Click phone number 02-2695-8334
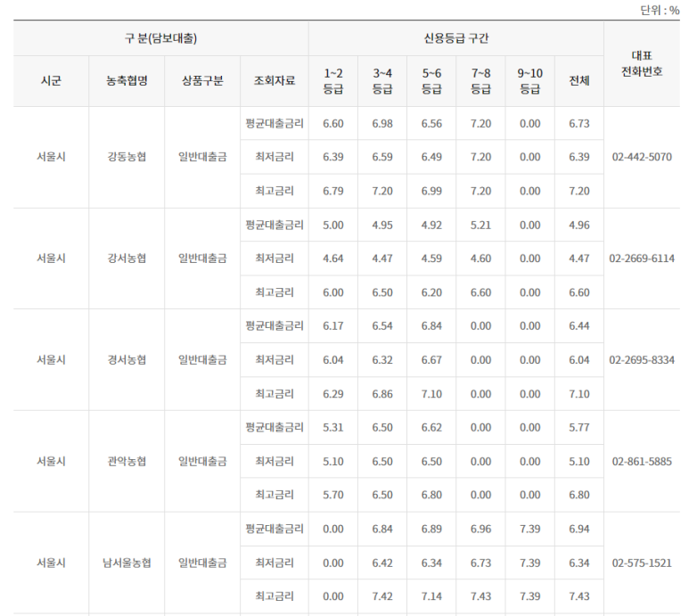 point(642,360)
